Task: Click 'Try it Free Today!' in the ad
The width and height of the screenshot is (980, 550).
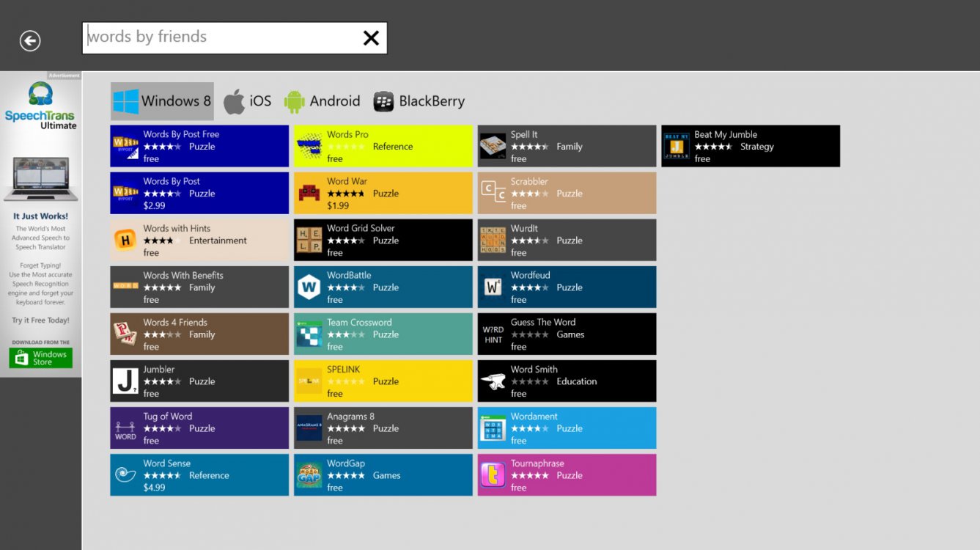Action: [x=40, y=320]
